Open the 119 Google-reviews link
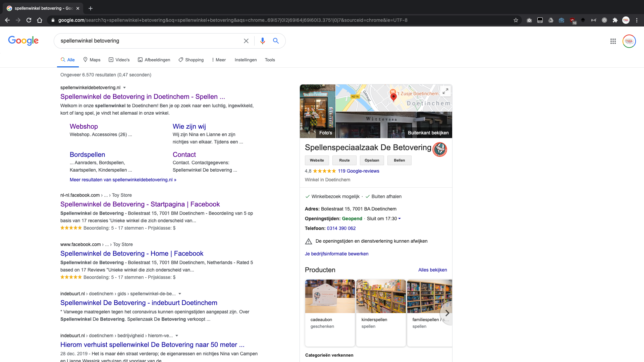 coord(359,171)
